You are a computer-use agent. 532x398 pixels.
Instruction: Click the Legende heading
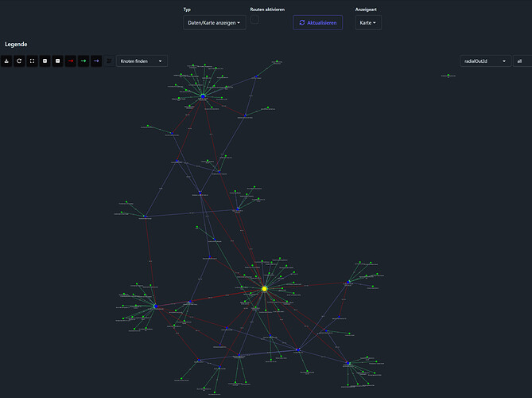[x=16, y=44]
